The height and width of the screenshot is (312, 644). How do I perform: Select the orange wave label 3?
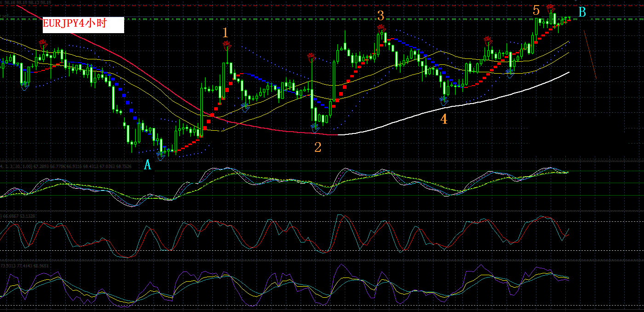pos(381,16)
